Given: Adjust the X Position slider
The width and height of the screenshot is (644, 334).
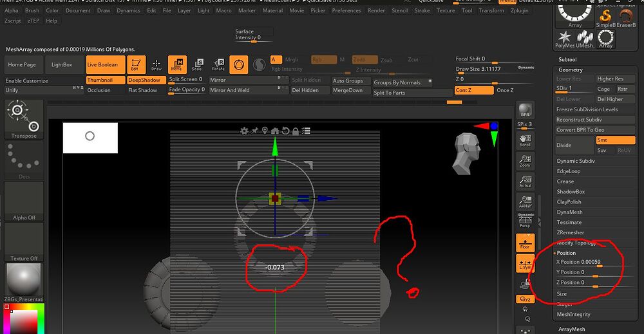Looking at the screenshot, I should pyautogui.click(x=594, y=263).
